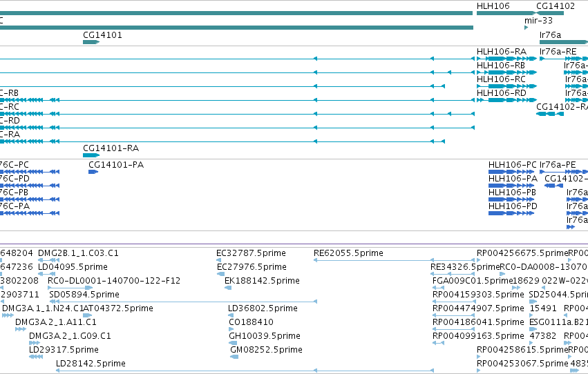The height and width of the screenshot is (374, 588).
Task: Select EST GM08252.5prime
Action: [x=234, y=357]
